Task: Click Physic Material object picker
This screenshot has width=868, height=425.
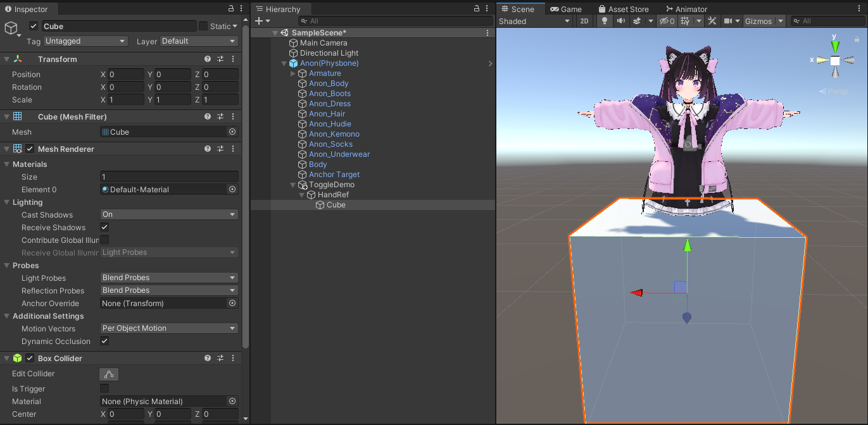Action: click(232, 401)
